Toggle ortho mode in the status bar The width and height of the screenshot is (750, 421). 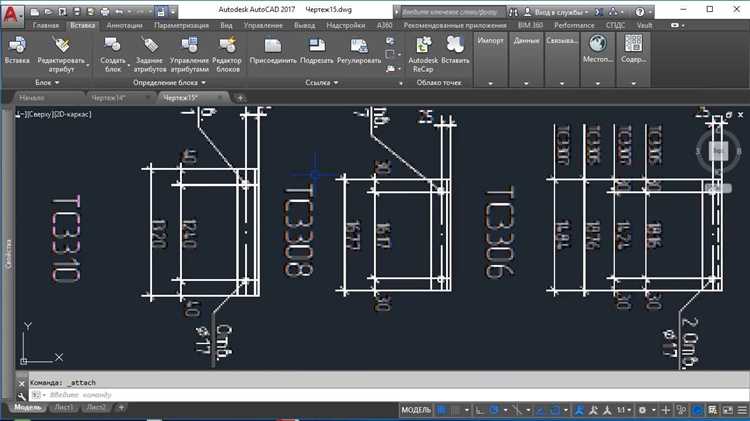click(x=480, y=410)
